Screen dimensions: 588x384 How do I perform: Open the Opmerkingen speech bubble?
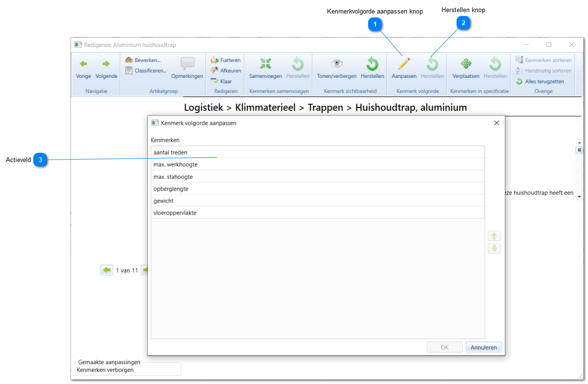(187, 69)
